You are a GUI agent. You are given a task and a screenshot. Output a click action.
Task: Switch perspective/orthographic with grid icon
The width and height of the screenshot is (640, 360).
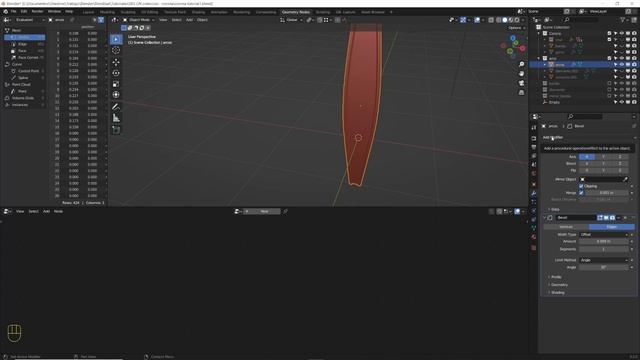[x=521, y=93]
